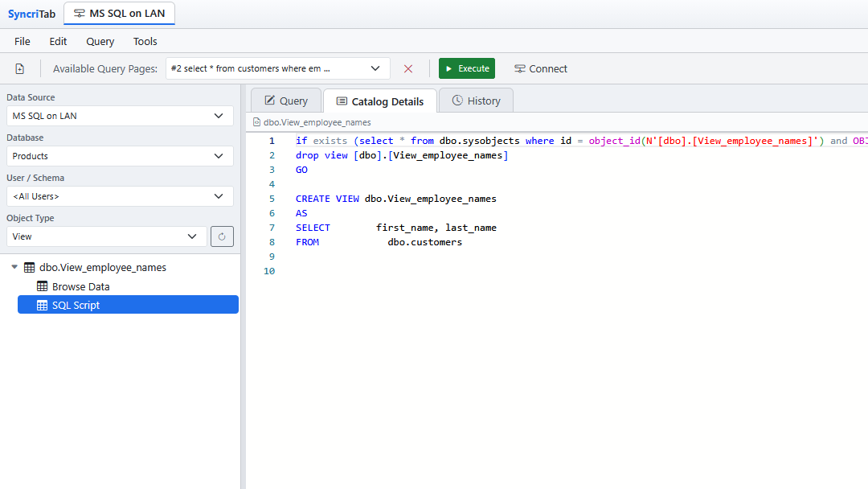Screen dimensions: 868x489
Task: Click the SELECT first_name, last_name line
Action: pos(395,228)
